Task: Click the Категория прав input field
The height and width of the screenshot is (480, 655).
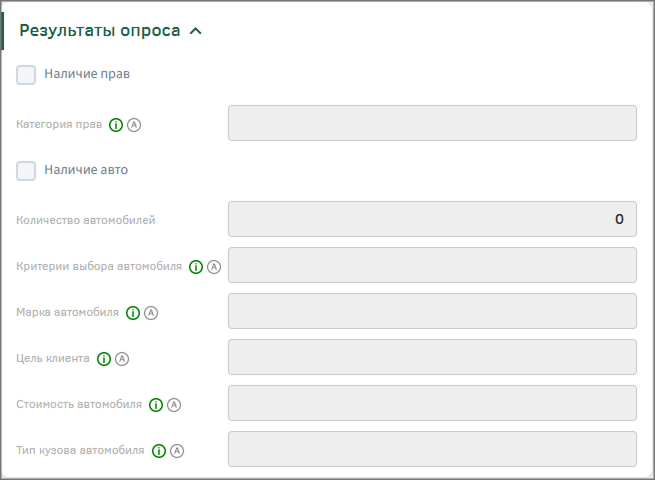Action: tap(432, 124)
